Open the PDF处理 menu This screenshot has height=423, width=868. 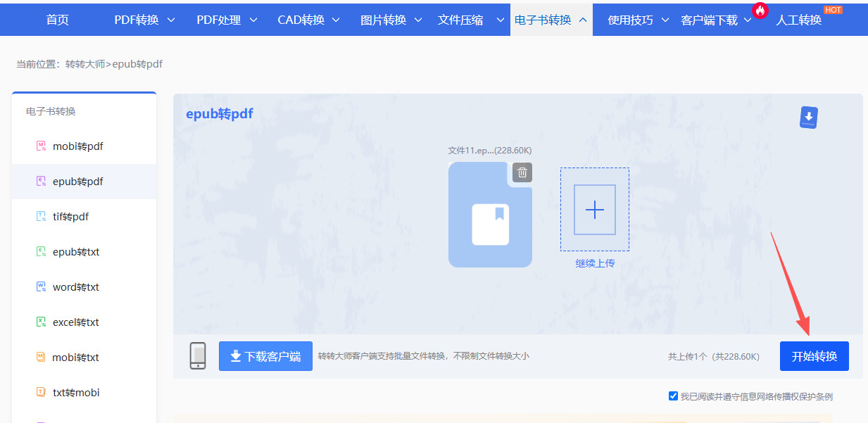(x=219, y=20)
